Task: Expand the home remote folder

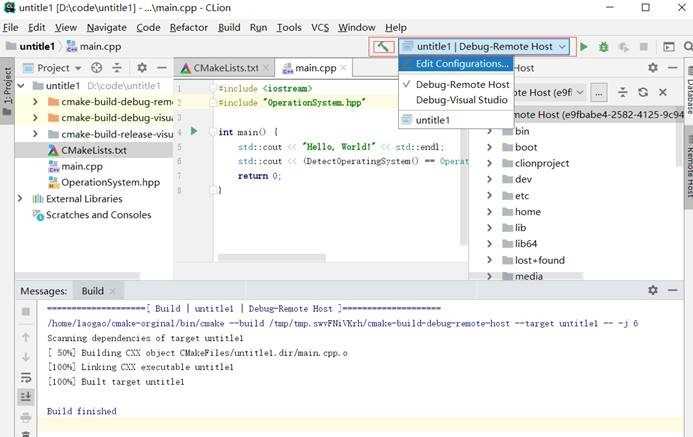Action: pyautogui.click(x=490, y=212)
